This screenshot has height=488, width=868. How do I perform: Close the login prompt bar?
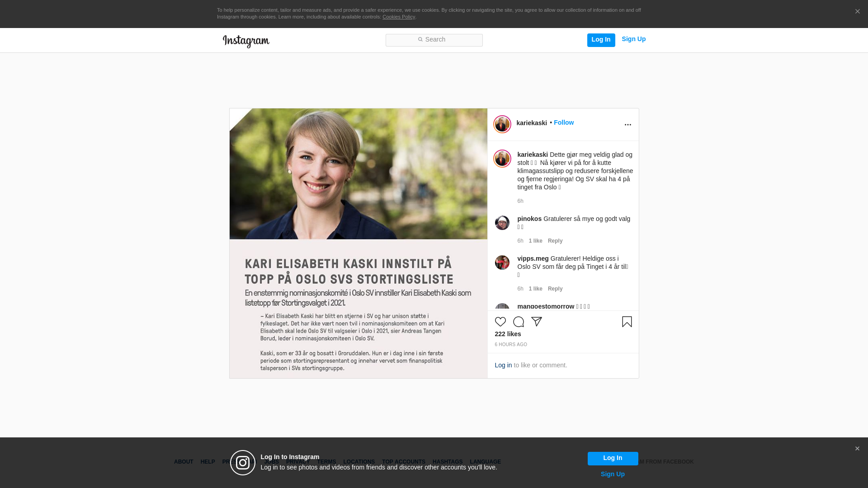857,449
